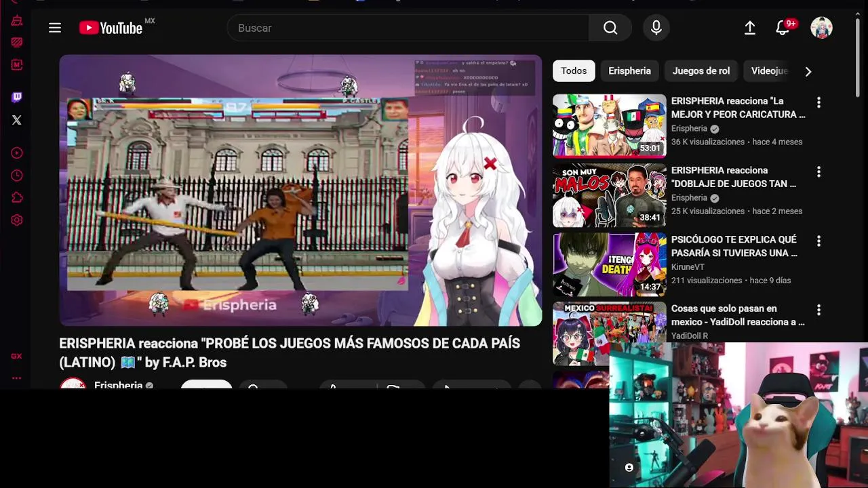Open the YouTube hamburger guide menu
The height and width of the screenshot is (488, 868).
pos(55,28)
